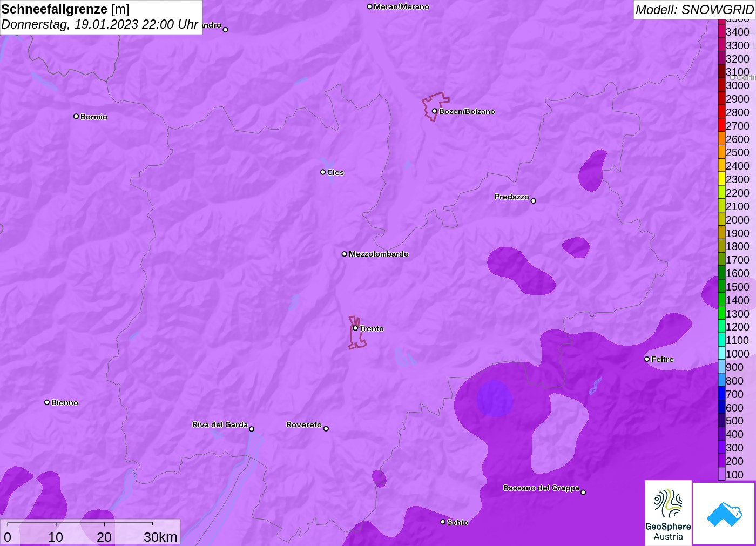Click legend value 1200
Viewport: 756px width, 546px height.
pyautogui.click(x=738, y=327)
